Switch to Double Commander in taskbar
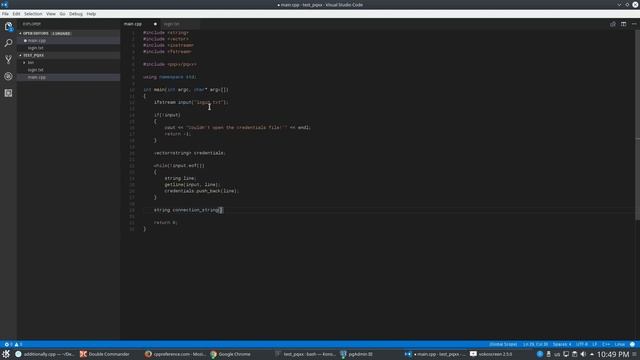Screen dimensions: 640x360 click(105, 354)
